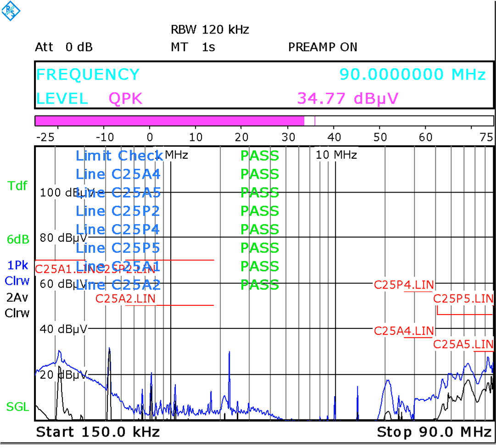Click the Rohde & Schwarz logo
The width and height of the screenshot is (496, 448).
pos(11,11)
